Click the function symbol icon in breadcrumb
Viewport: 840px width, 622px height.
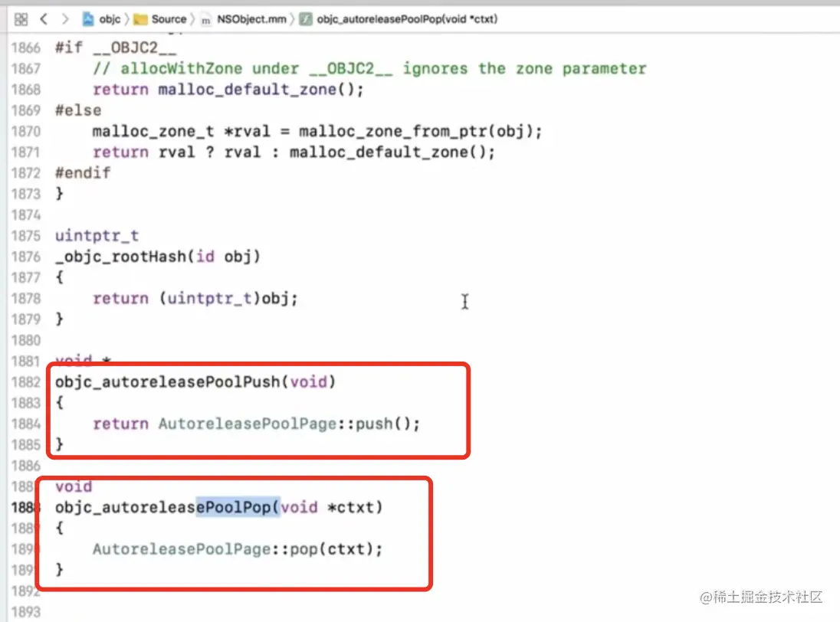pos(305,20)
